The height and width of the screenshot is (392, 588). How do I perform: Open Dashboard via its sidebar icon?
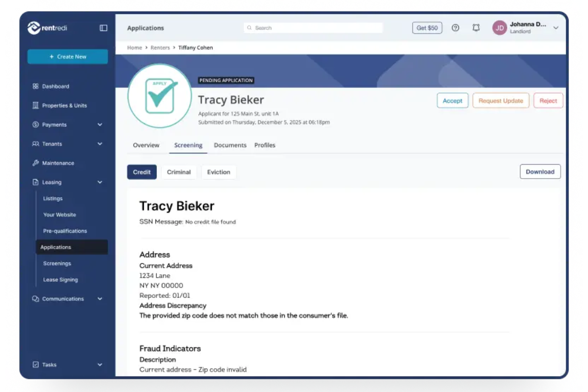tap(35, 86)
